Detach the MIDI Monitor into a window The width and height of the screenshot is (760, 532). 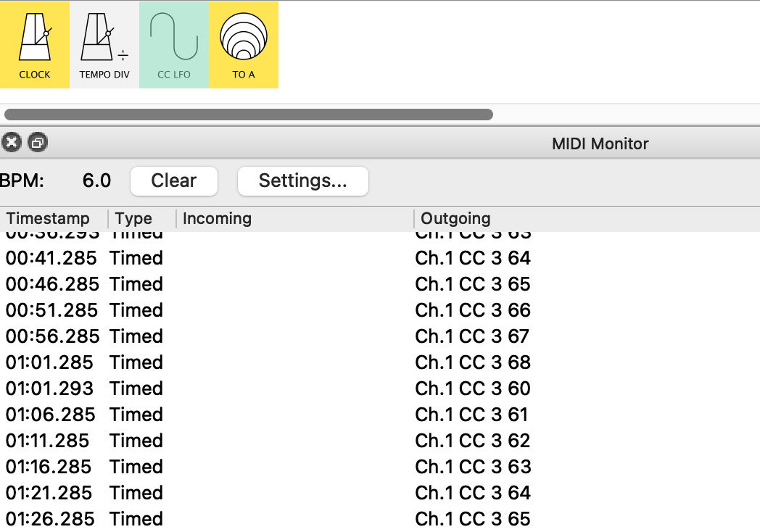pyautogui.click(x=37, y=143)
